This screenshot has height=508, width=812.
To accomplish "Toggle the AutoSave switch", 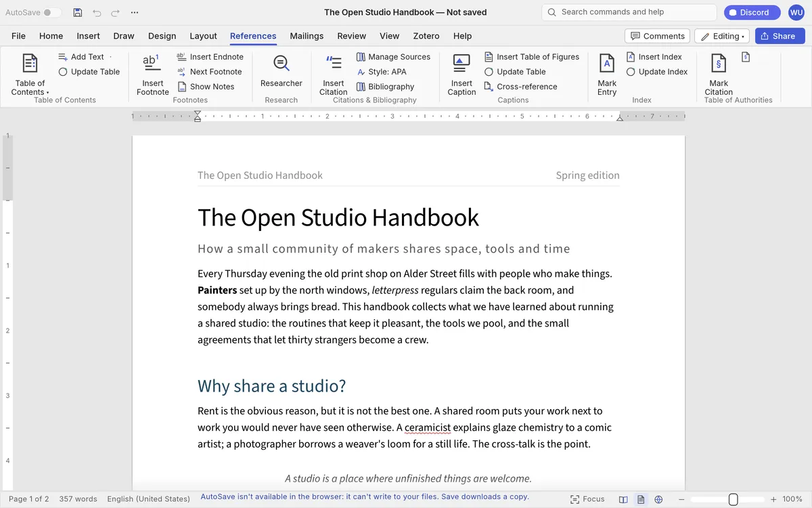I will coord(52,12).
